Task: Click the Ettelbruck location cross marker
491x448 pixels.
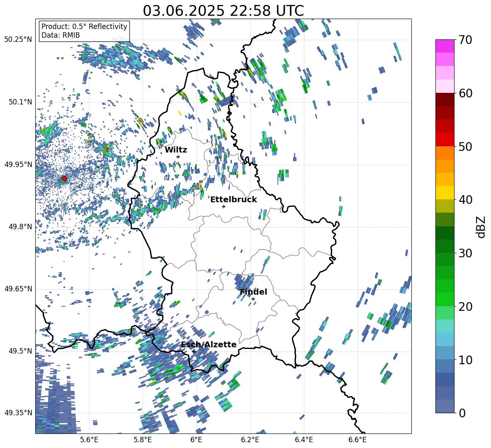Action: (x=224, y=206)
